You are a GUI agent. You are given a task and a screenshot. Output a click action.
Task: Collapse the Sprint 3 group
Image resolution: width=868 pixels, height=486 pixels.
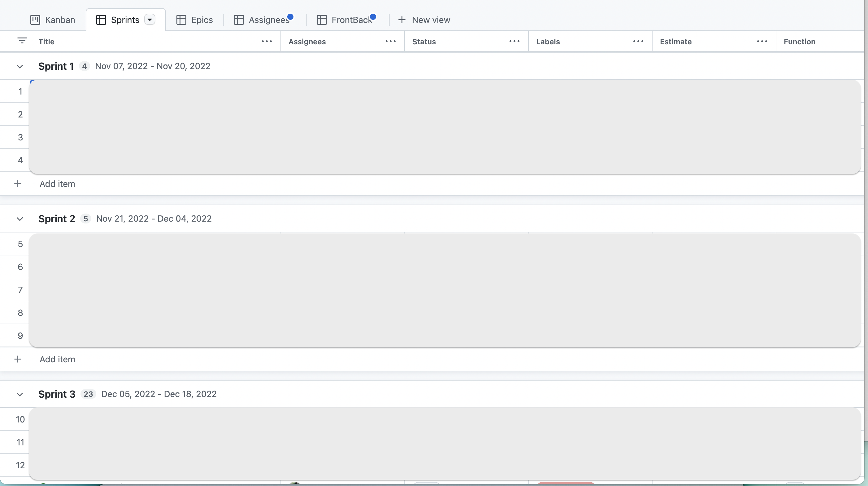click(x=20, y=394)
